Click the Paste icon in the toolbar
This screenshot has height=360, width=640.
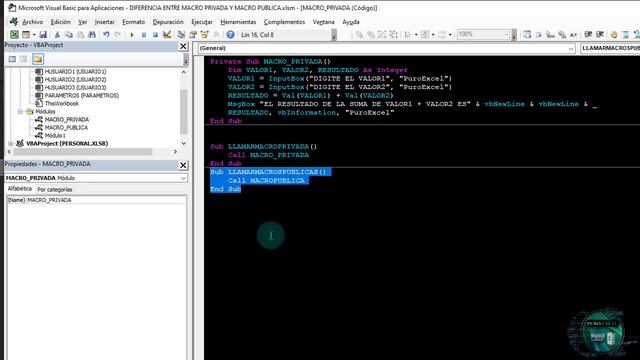(80, 35)
